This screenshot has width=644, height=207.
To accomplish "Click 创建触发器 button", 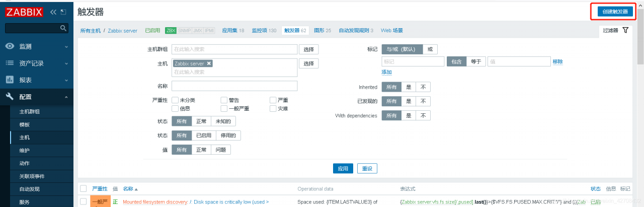I will [615, 12].
